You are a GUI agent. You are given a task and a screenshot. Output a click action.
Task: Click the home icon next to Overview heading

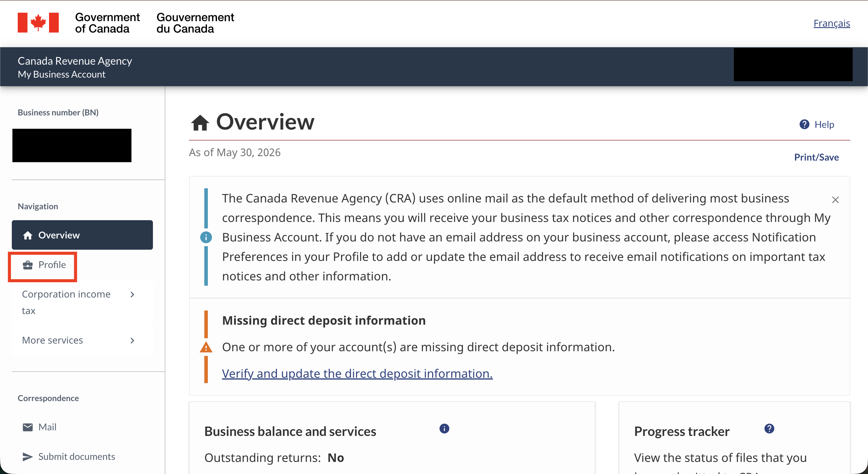coord(200,122)
